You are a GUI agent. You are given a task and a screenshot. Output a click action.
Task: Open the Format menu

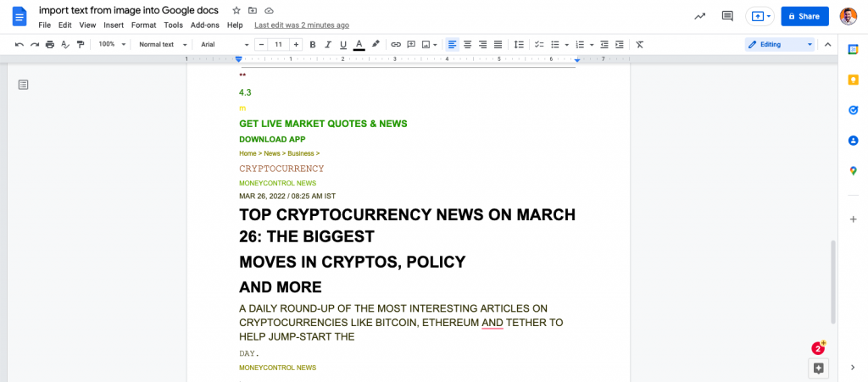[144, 25]
